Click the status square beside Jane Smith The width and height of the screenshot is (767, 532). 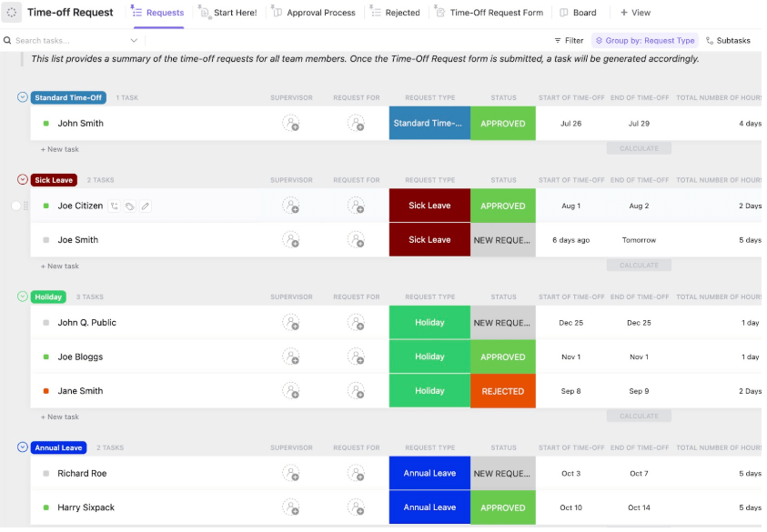pos(45,392)
